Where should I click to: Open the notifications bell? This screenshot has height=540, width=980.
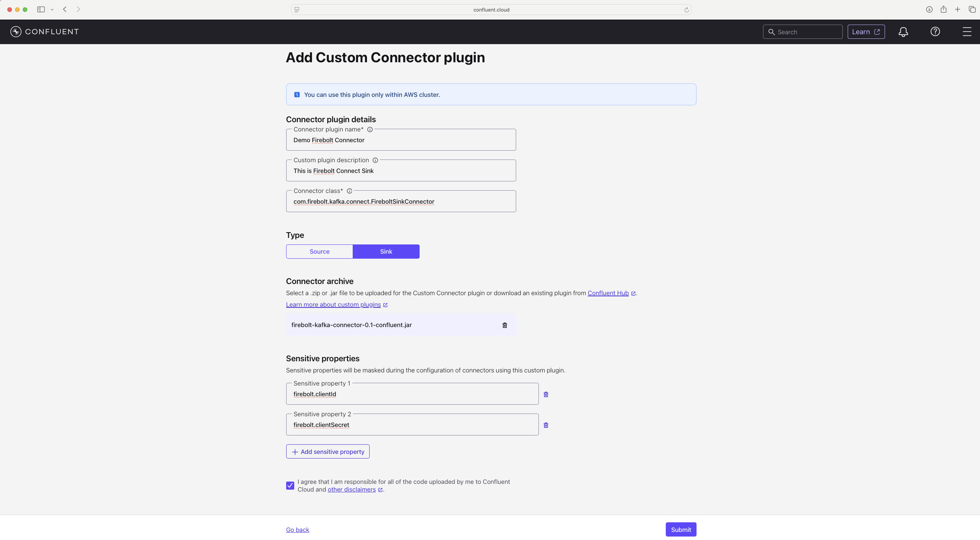tap(903, 32)
